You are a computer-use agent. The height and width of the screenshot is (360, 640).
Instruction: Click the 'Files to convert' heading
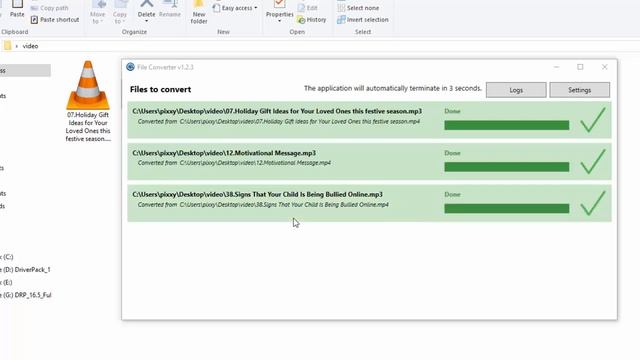(x=160, y=89)
